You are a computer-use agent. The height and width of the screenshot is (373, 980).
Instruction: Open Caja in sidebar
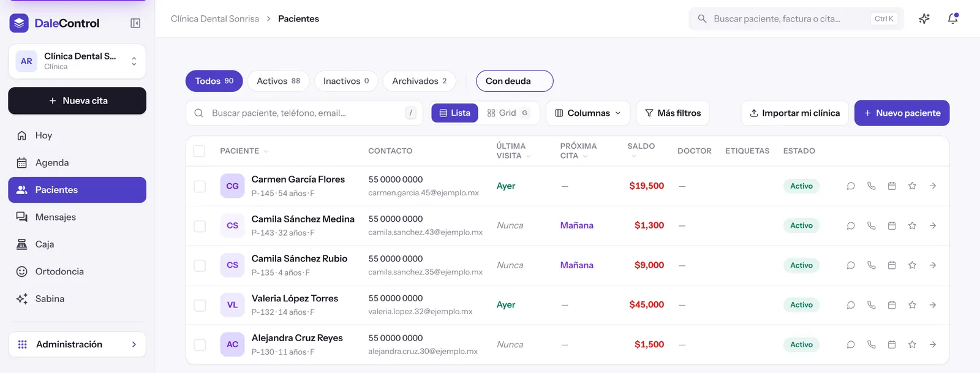point(77,244)
